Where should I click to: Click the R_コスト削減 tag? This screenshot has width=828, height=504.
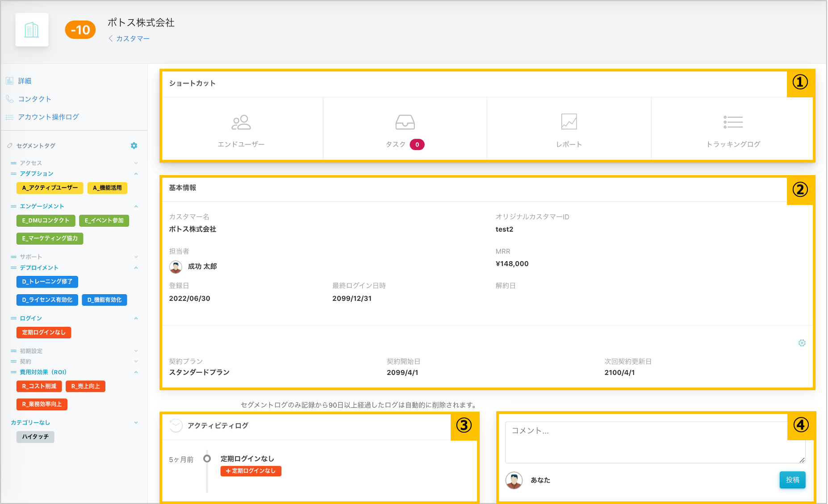[x=39, y=386]
